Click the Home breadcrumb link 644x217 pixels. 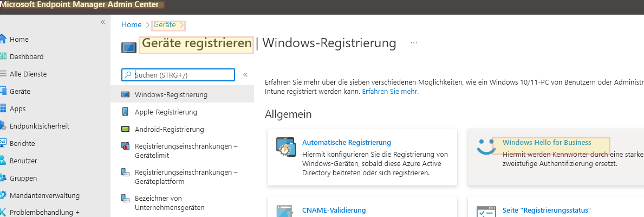click(x=132, y=24)
